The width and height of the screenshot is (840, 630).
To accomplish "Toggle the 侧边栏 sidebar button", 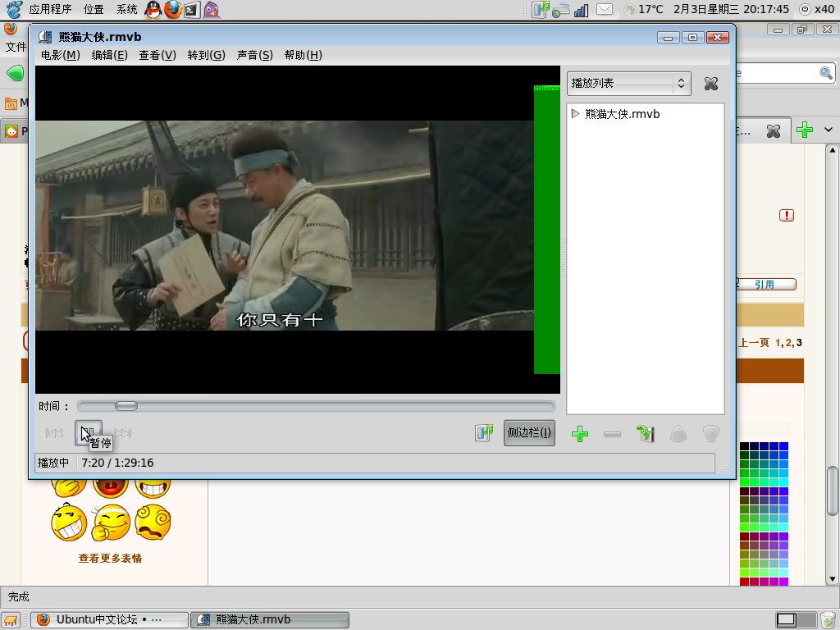I will [x=529, y=433].
